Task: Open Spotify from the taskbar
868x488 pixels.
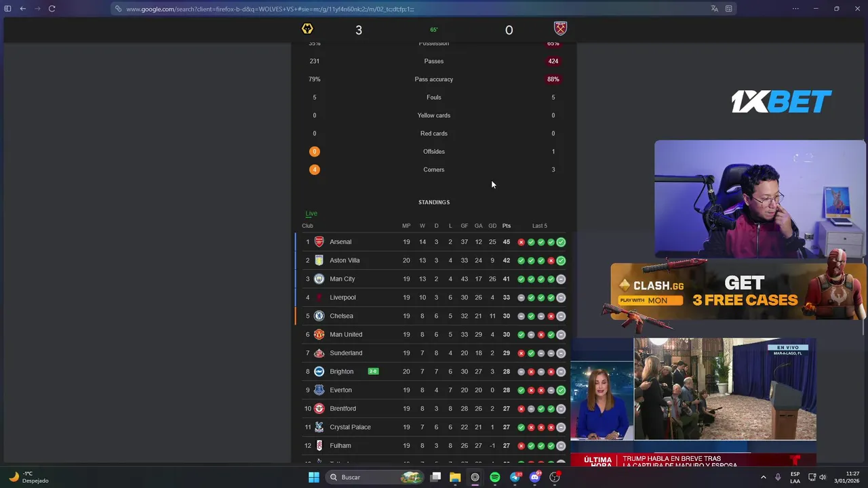Action: click(x=495, y=477)
